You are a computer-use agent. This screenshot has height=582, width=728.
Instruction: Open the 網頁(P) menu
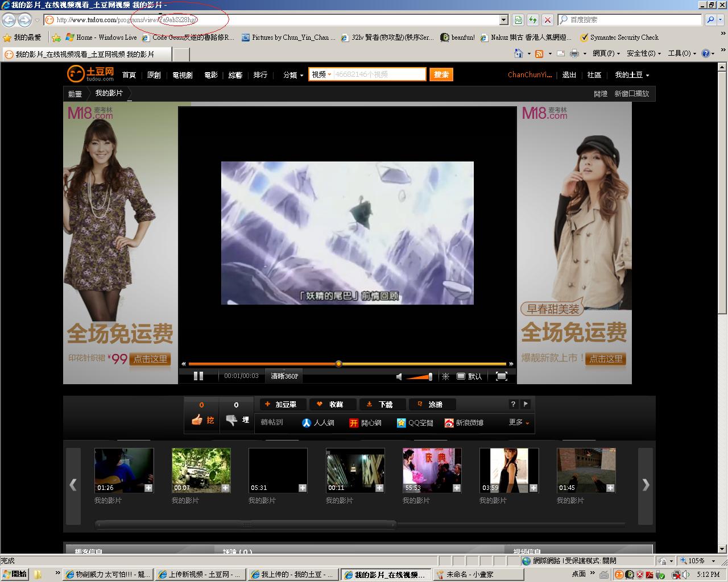[x=606, y=53]
